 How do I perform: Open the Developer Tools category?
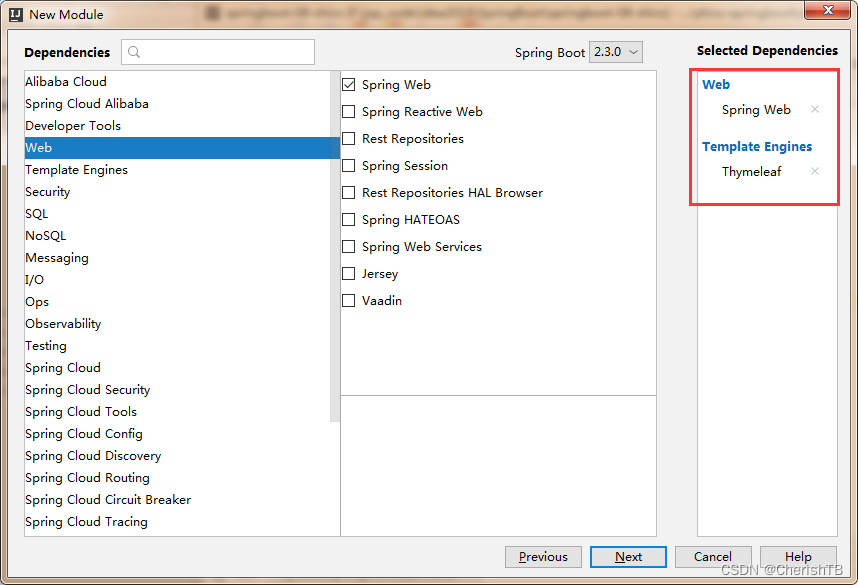[x=177, y=125]
